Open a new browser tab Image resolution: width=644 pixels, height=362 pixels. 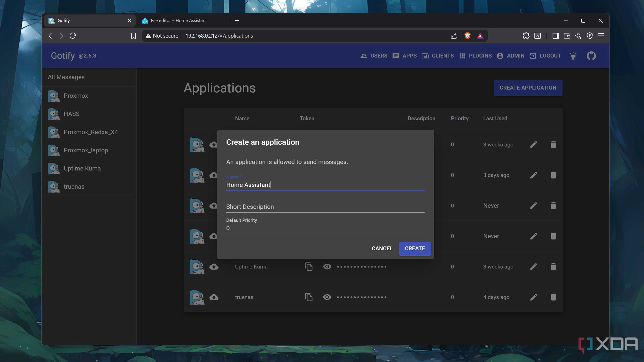pos(237,20)
